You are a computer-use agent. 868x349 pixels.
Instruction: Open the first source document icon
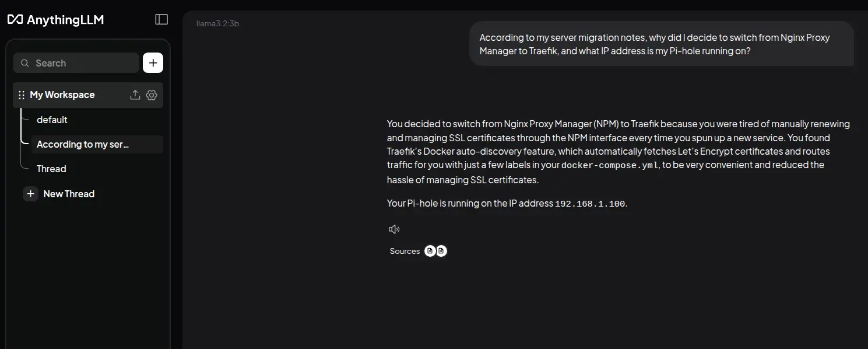[430, 251]
